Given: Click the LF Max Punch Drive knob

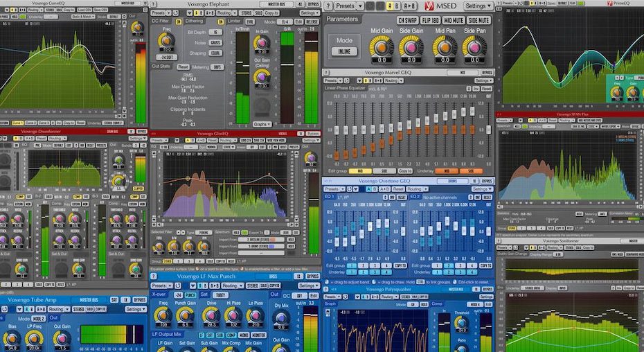Looking at the screenshot, I should (210, 315).
